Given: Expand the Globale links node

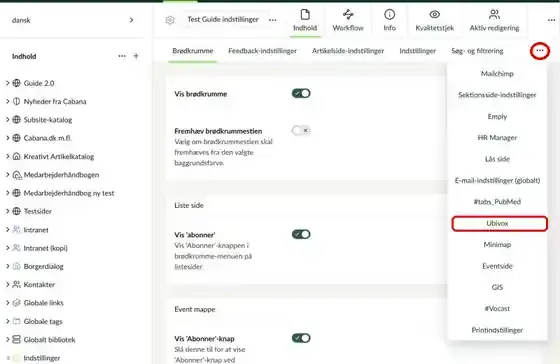Looking at the screenshot, I should coord(7,303).
